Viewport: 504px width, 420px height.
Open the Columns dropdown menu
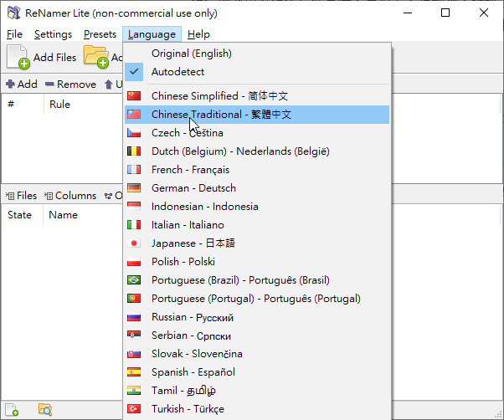(x=69, y=196)
